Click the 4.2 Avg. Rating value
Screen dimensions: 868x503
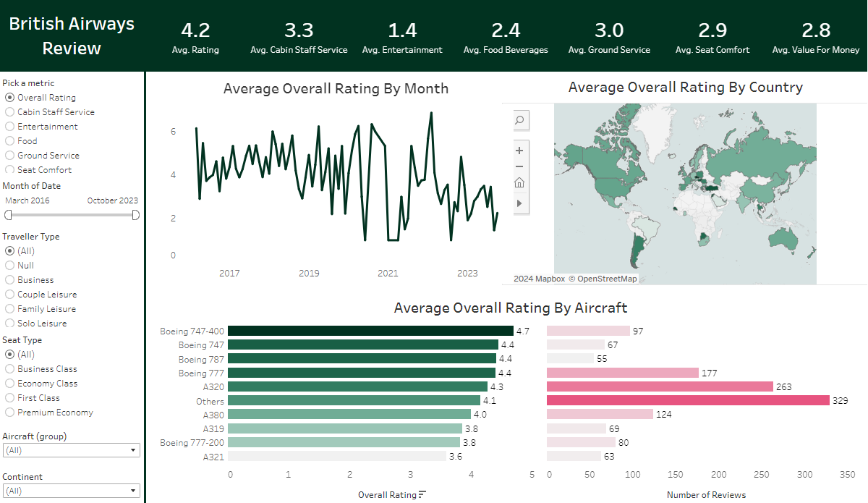[195, 30]
